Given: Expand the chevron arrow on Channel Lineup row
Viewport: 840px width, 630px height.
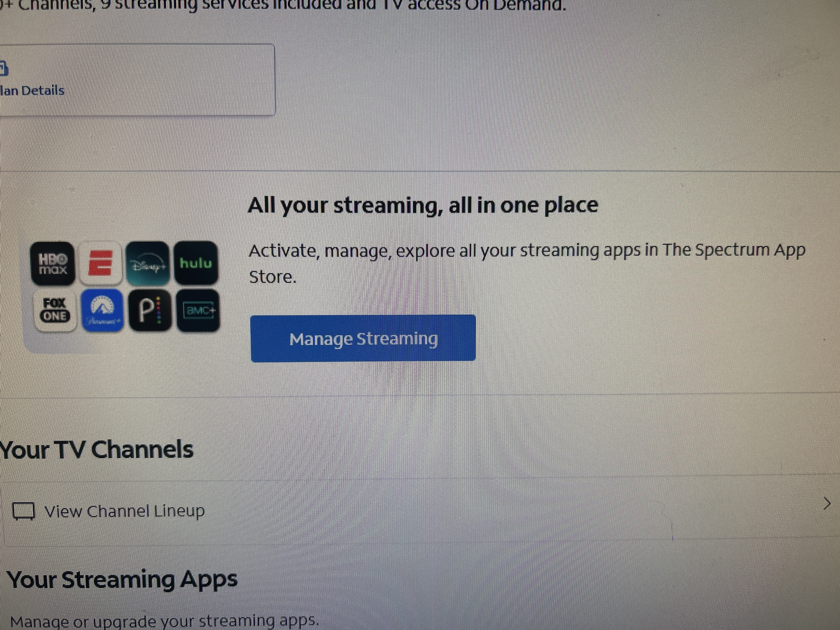Looking at the screenshot, I should click(x=827, y=504).
